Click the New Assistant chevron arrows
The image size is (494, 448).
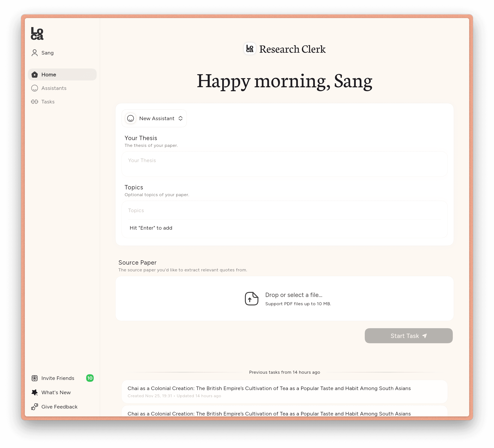click(181, 118)
